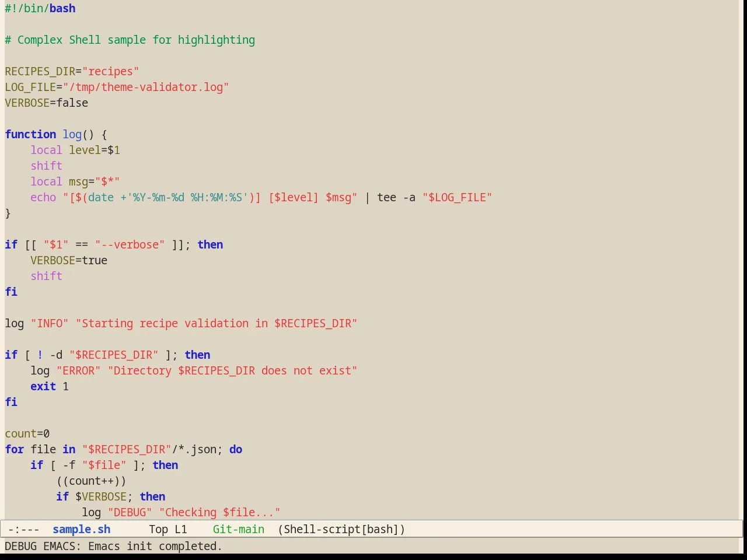Place cursor on the #!/bin/bash shebang line
The width and height of the screenshot is (747, 560).
tap(40, 8)
